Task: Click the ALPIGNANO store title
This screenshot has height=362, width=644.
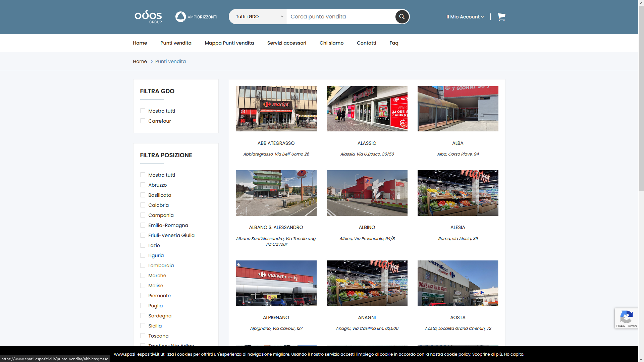Action: (276, 317)
